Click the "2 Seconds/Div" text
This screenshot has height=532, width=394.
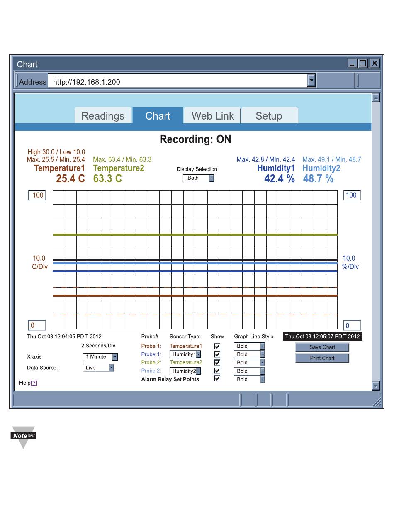click(x=98, y=345)
